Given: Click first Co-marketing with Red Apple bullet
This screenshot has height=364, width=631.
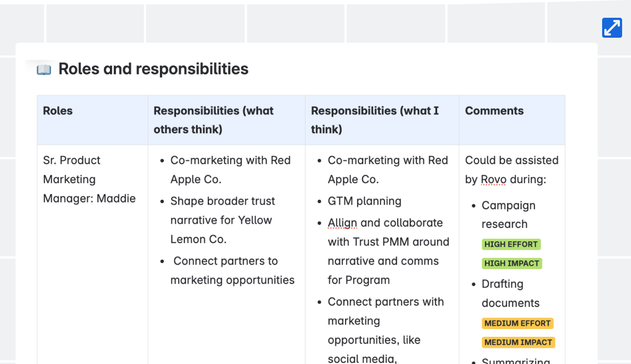Looking at the screenshot, I should [230, 170].
